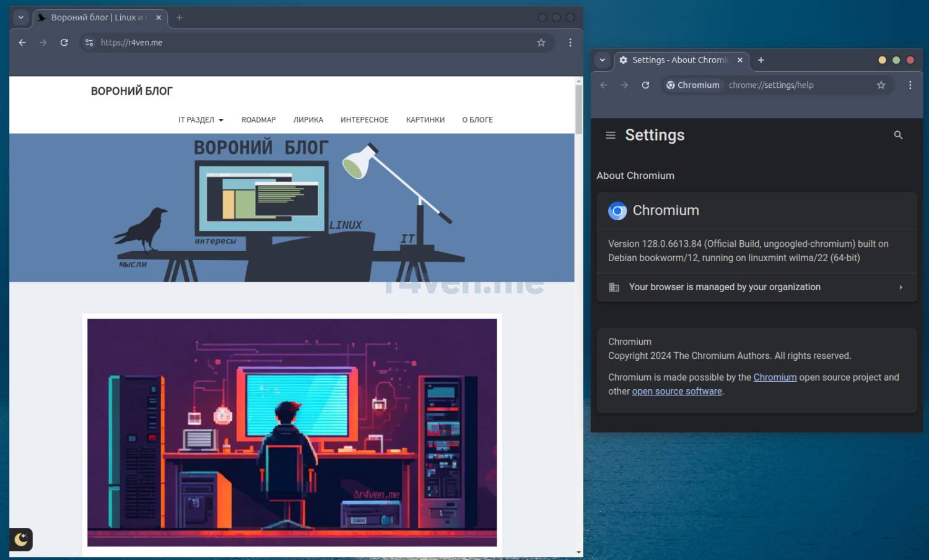Go to the КАРТИНКИ section
929x560 pixels.
coord(425,120)
